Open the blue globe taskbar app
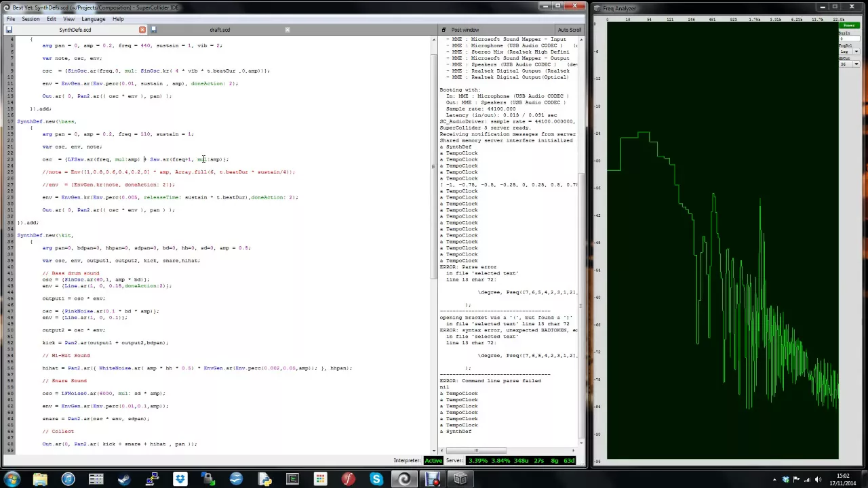868x488 pixels. [236, 479]
